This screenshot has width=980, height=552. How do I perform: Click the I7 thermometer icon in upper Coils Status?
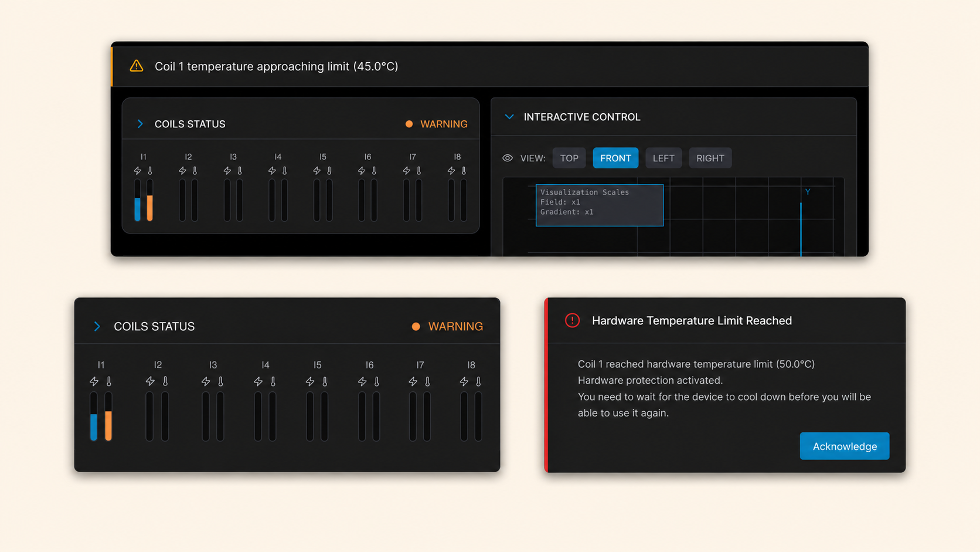click(419, 171)
